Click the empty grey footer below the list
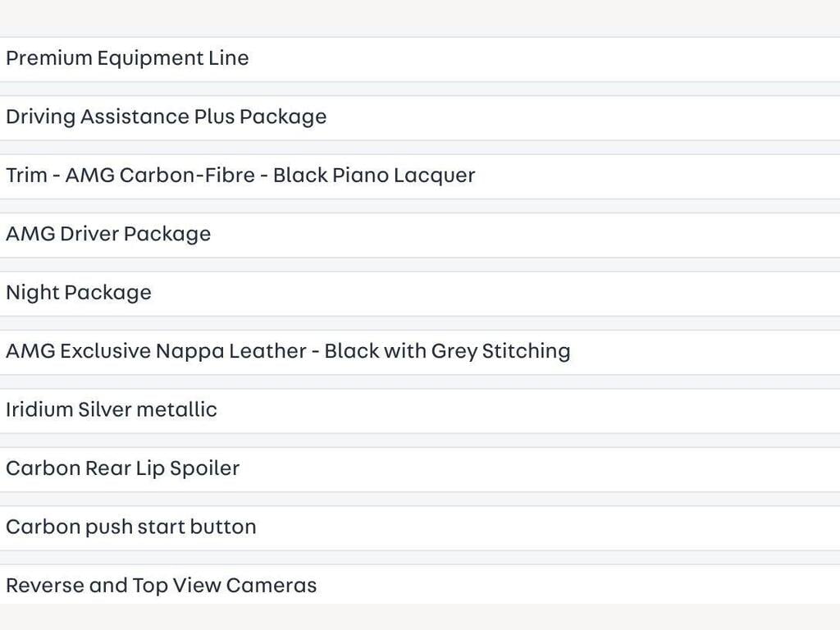This screenshot has width=840, height=630. point(420,617)
